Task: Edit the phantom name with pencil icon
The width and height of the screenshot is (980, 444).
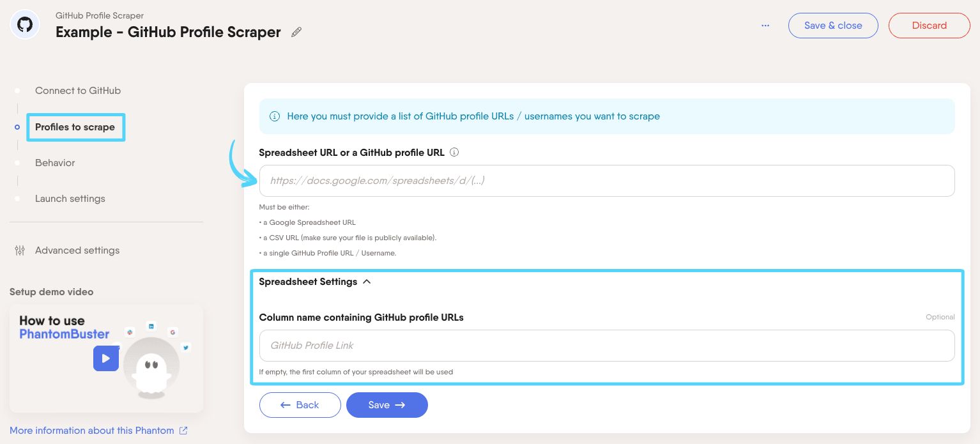Action: point(296,32)
